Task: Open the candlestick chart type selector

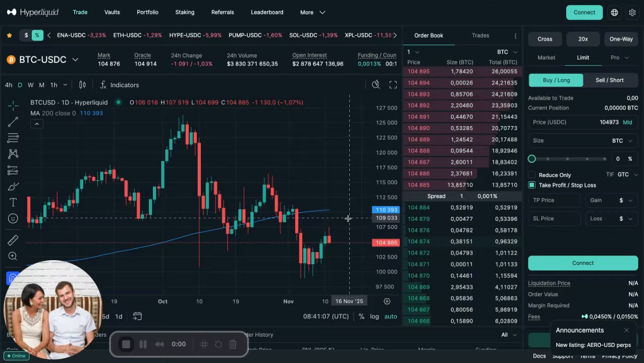Action: tap(82, 85)
